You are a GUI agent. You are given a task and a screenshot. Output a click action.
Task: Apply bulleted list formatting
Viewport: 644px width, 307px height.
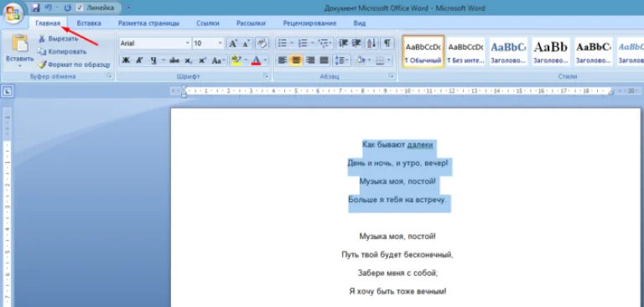click(x=282, y=43)
